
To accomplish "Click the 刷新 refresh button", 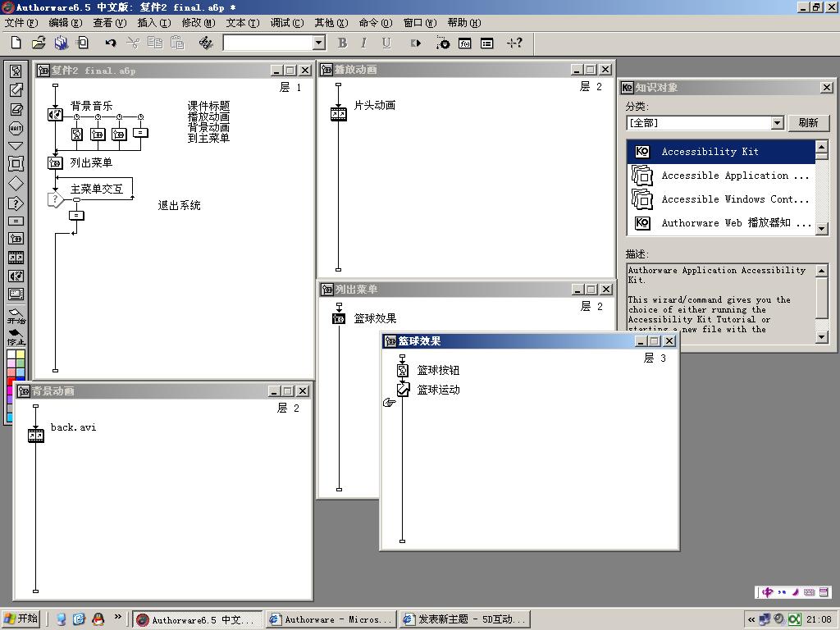I will (x=808, y=123).
